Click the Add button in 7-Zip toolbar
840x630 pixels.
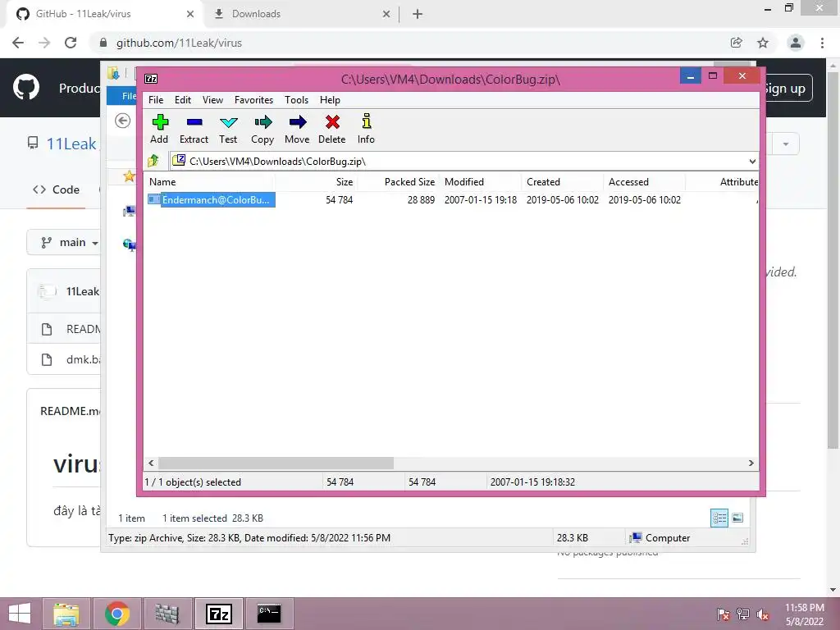click(x=159, y=129)
